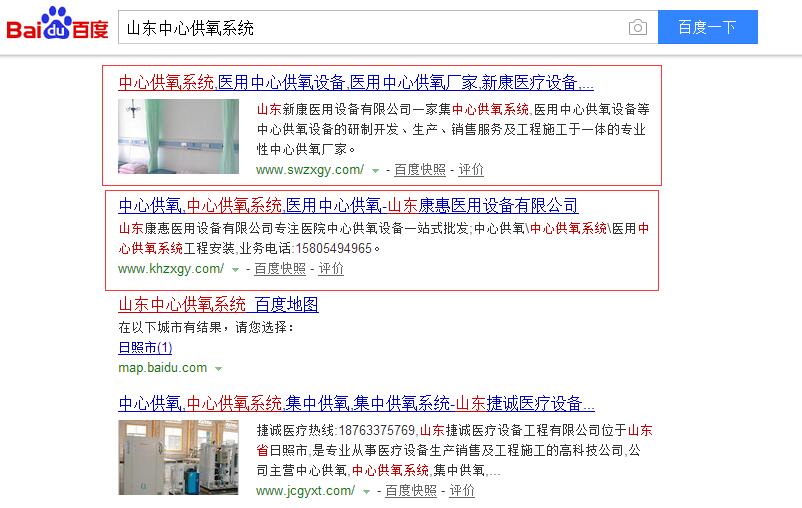This screenshot has height=508, width=802.
Task: Click 评价 for the jcgyxt.com result
Action: (462, 491)
